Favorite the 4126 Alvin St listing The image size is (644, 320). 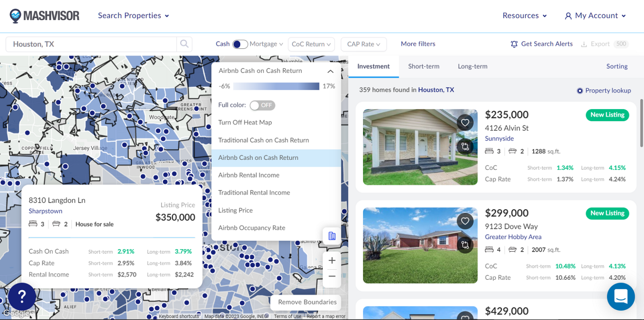(x=465, y=123)
